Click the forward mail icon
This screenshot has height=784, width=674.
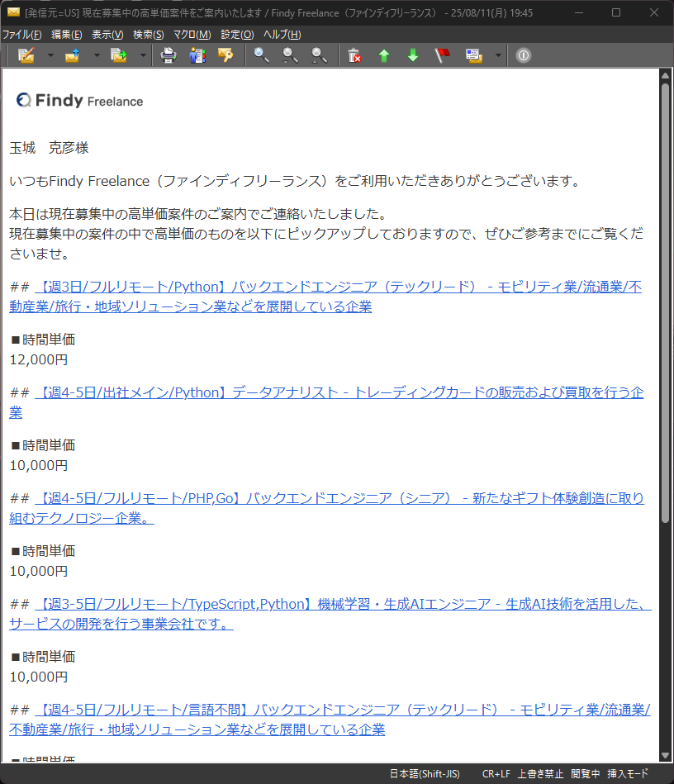[119, 55]
